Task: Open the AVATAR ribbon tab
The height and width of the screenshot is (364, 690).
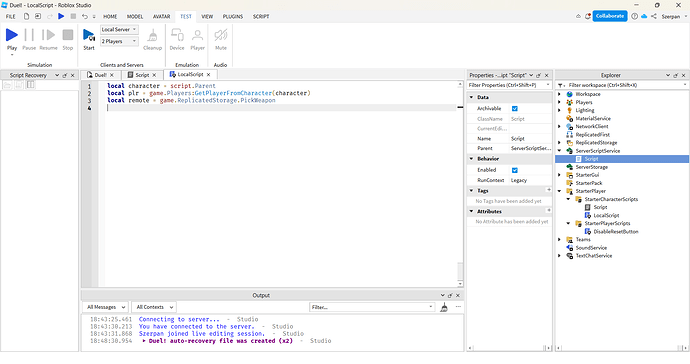Action: pyautogui.click(x=161, y=16)
